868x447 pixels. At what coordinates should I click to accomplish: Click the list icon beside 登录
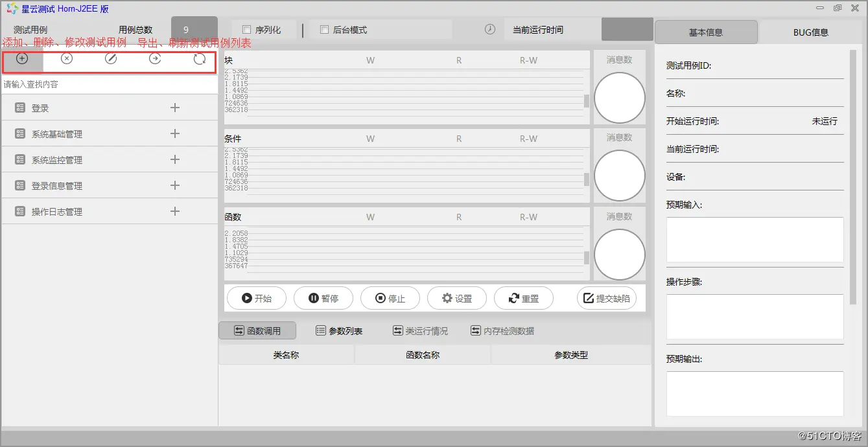[x=20, y=108]
